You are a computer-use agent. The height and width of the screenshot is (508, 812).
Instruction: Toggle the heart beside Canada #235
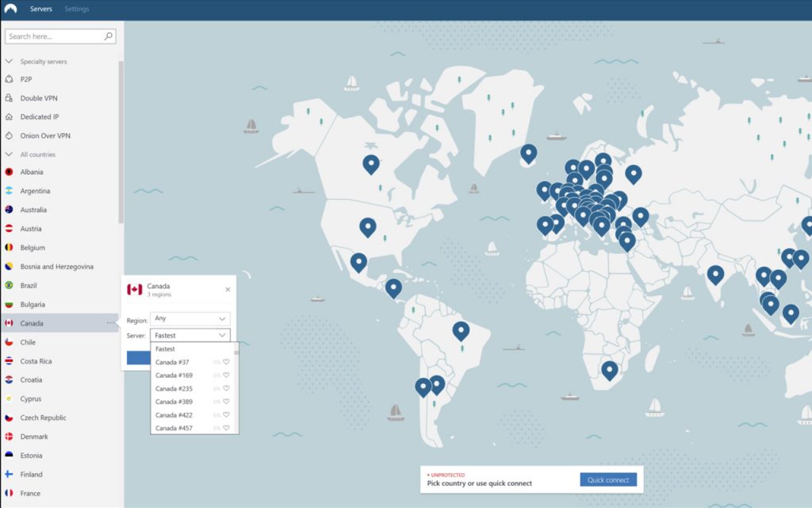pyautogui.click(x=226, y=388)
